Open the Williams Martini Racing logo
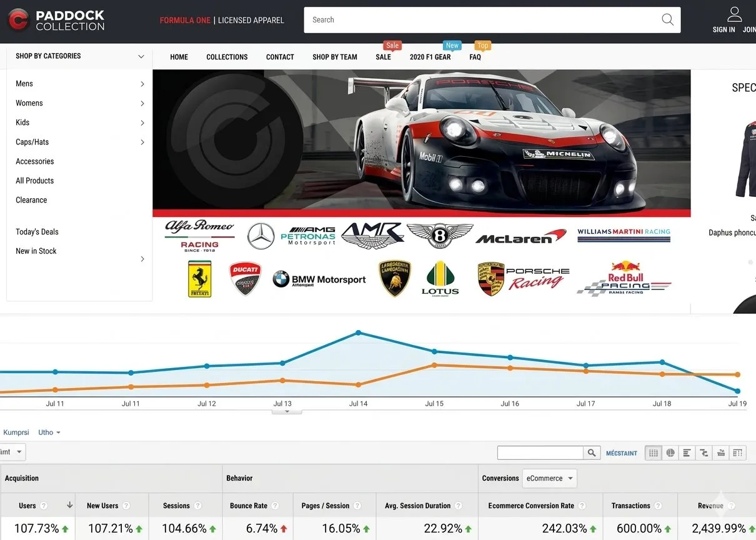The image size is (756, 540). (624, 234)
